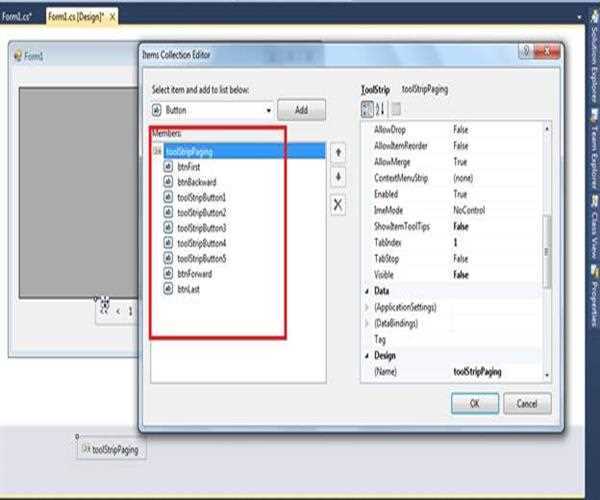Viewport: 600px width, 500px height.
Task: Click the Add button
Action: (x=301, y=110)
